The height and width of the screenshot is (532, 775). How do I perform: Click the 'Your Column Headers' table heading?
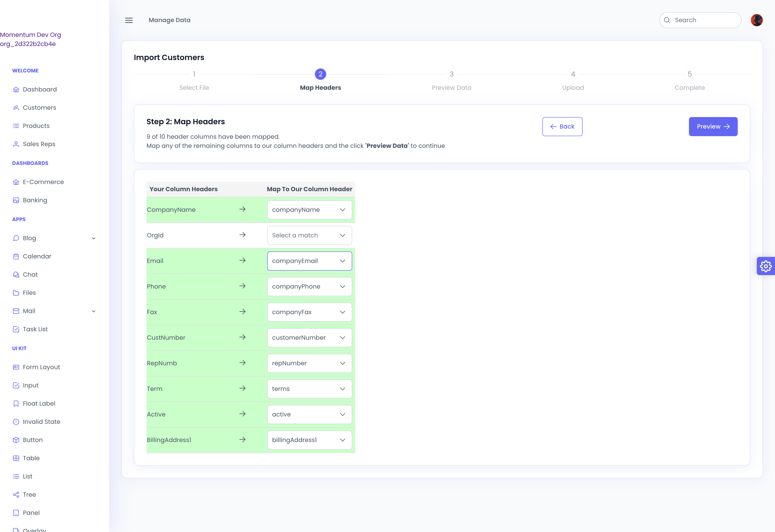click(183, 189)
